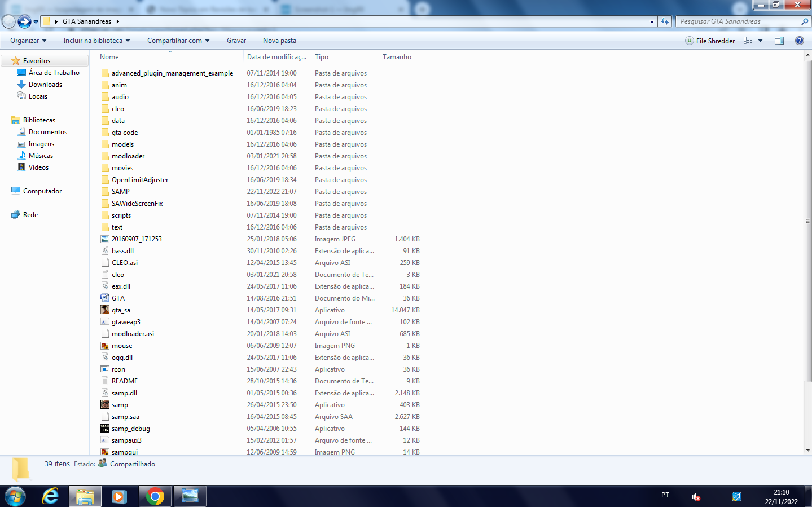This screenshot has height=507, width=812.
Task: Launch File Shredder from the toolbar
Action: pyautogui.click(x=710, y=41)
